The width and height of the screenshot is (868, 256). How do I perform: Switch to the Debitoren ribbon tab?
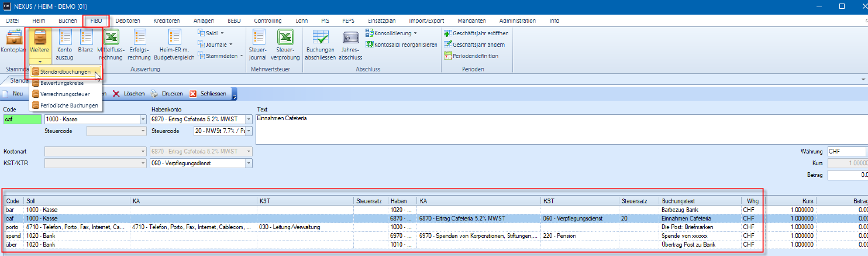tap(128, 21)
